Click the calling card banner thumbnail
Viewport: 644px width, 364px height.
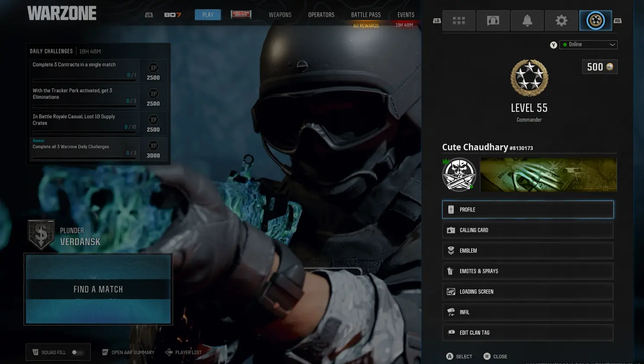548,175
